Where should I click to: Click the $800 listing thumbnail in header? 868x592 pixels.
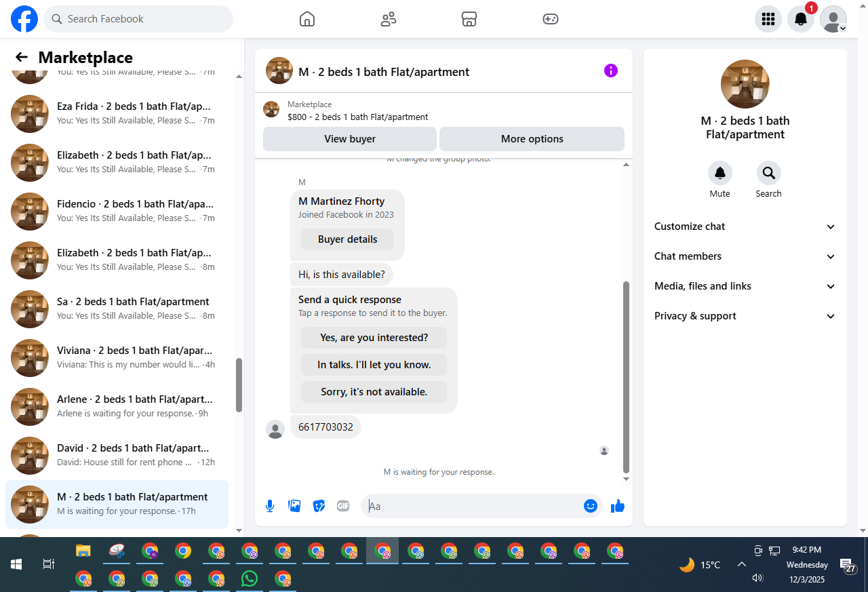271,109
